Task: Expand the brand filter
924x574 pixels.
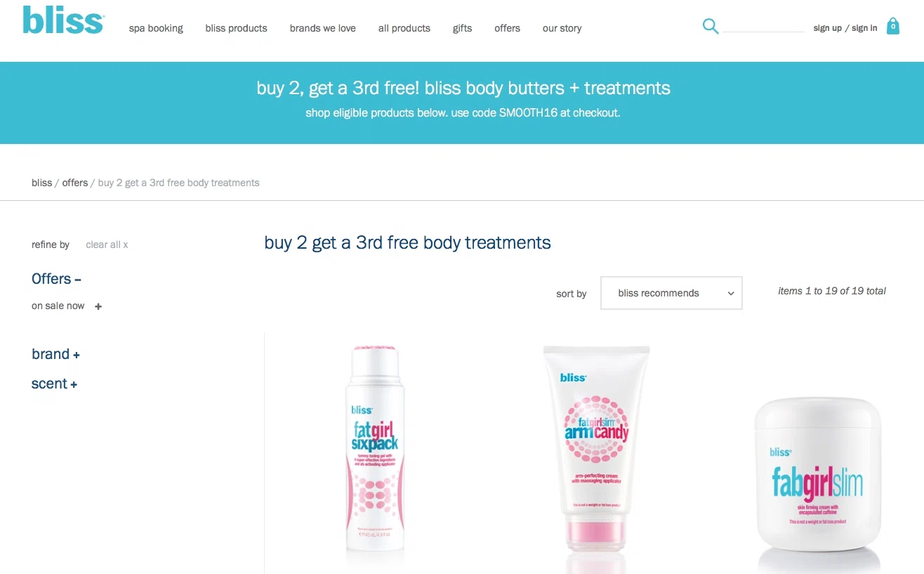Action: tap(55, 354)
